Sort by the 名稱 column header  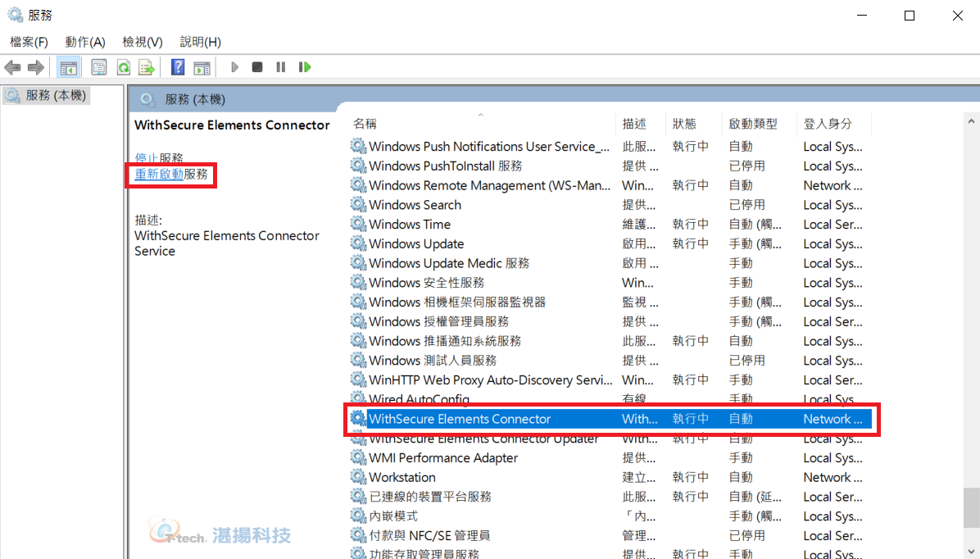(x=365, y=124)
